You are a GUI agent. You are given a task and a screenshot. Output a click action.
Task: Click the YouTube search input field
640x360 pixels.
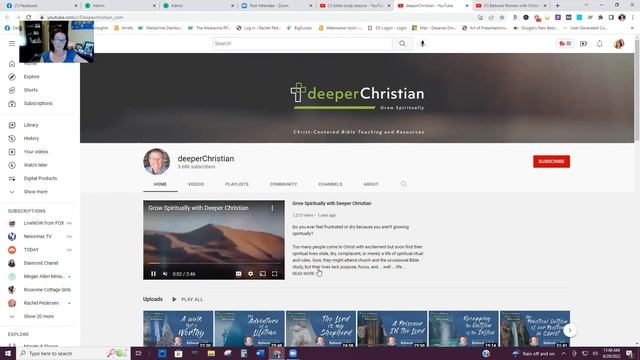[x=302, y=43]
